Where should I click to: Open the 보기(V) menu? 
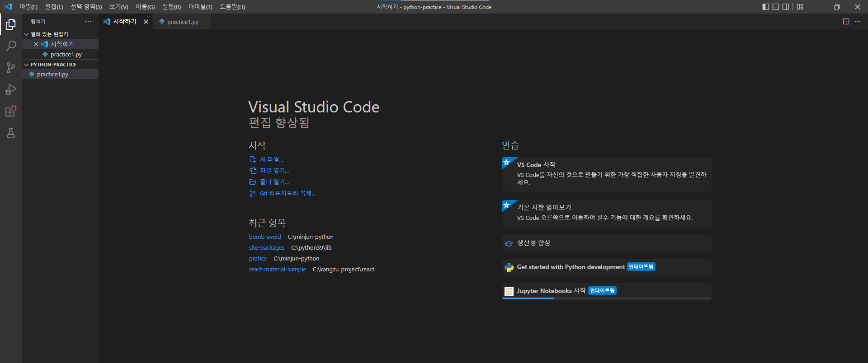tap(119, 7)
